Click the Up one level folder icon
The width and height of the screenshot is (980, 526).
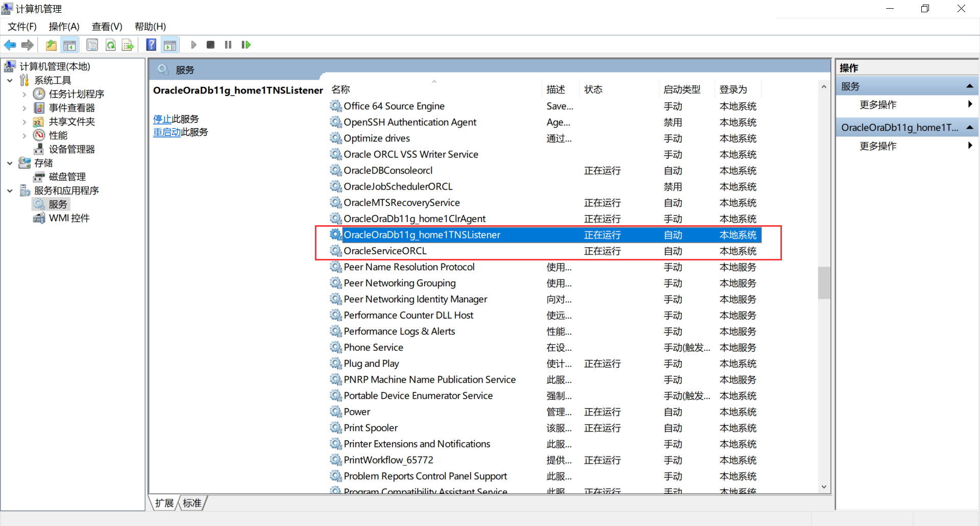[x=51, y=45]
